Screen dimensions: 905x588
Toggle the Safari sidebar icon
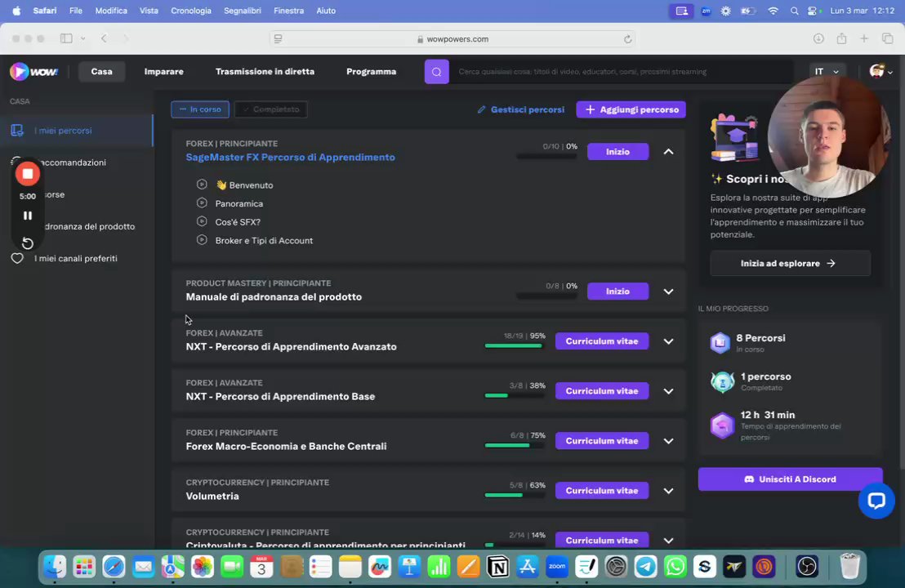pyautogui.click(x=66, y=38)
